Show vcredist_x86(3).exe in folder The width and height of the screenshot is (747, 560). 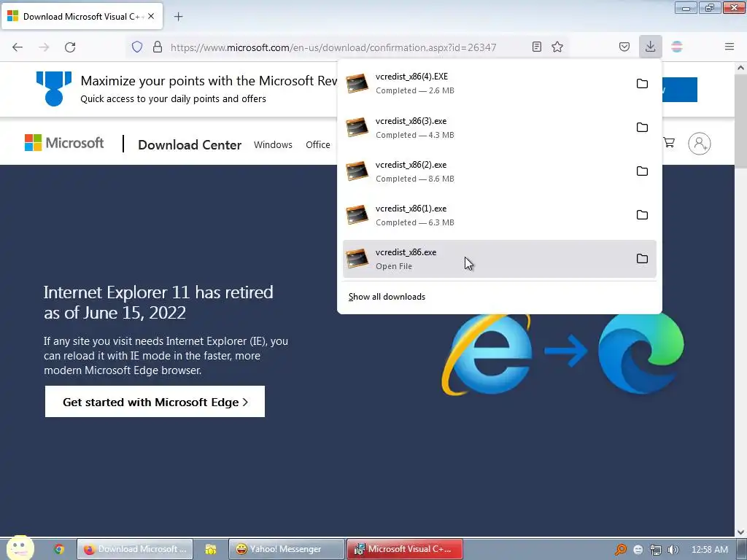[x=642, y=127]
